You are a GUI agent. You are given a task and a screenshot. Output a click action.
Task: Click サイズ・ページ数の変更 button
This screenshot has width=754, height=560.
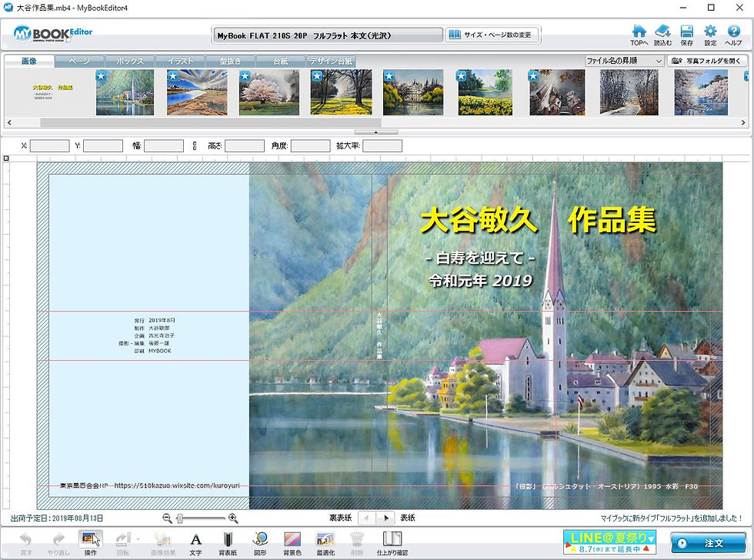[x=491, y=35]
